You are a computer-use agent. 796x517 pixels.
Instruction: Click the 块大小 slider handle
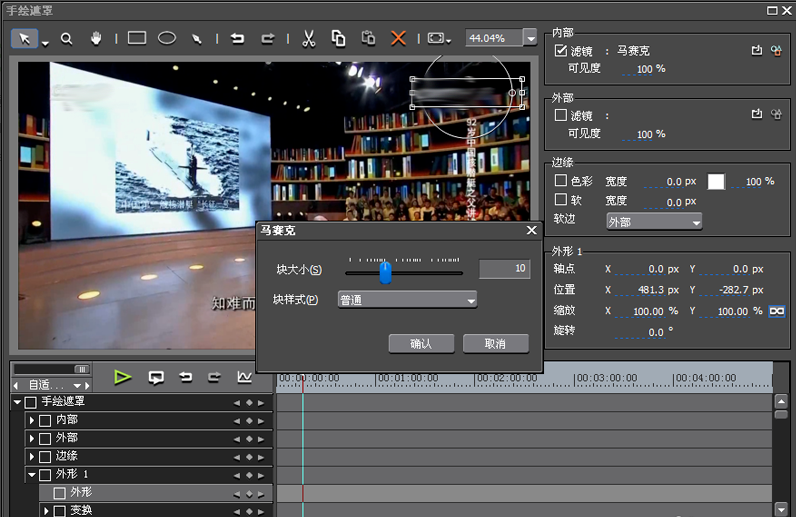click(x=385, y=271)
